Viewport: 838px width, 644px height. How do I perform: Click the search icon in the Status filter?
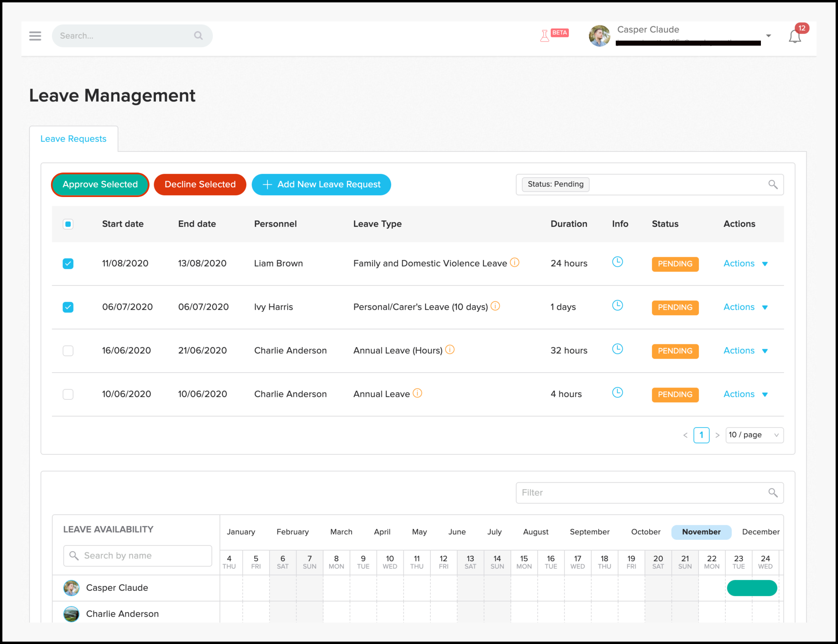click(x=773, y=184)
